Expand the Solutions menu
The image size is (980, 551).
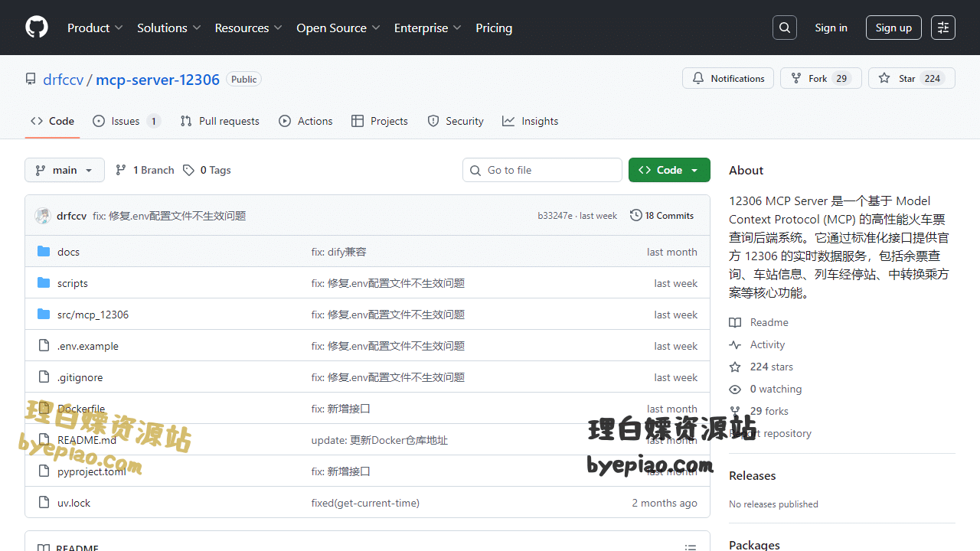[169, 28]
